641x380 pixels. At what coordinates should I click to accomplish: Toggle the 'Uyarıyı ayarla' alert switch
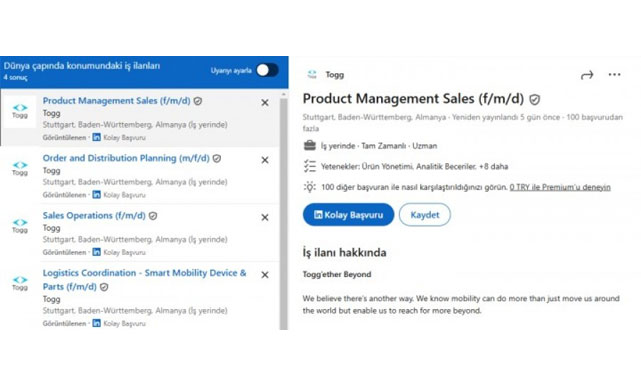(267, 70)
